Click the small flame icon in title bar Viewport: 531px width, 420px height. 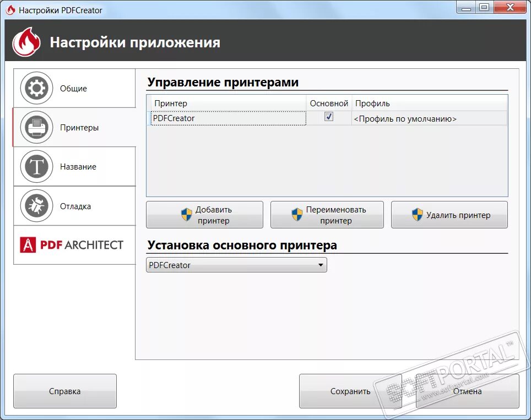pyautogui.click(x=10, y=10)
